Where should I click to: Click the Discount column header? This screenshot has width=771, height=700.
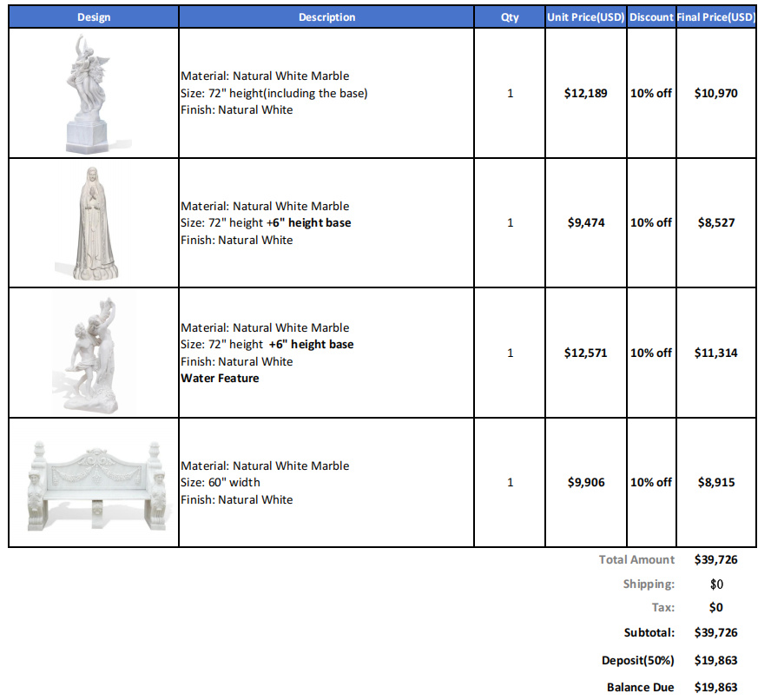tap(651, 17)
